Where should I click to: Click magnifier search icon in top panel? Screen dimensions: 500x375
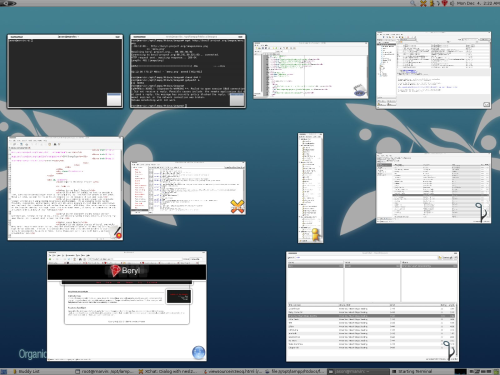tap(413, 3)
